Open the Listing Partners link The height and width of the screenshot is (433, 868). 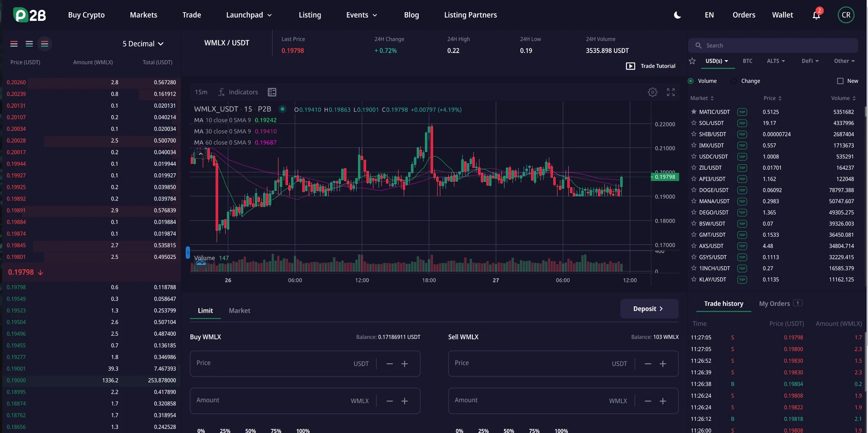click(x=471, y=15)
